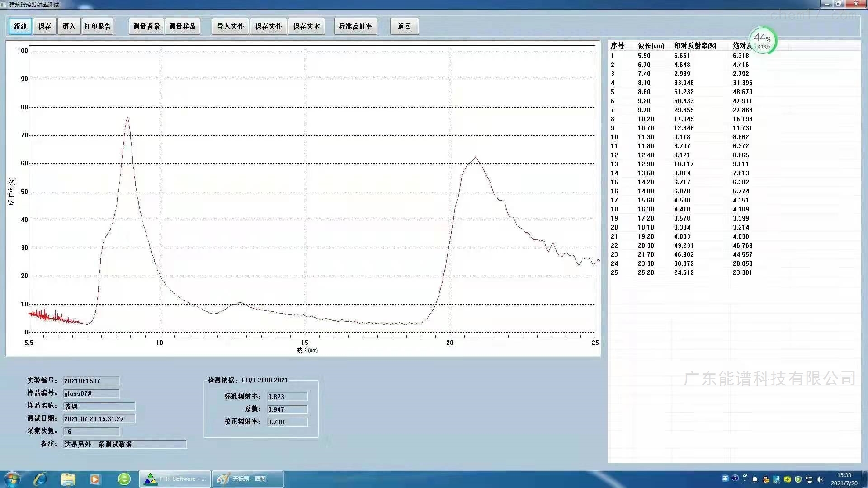Click 导入文件 to import a file
Viewport: 868px width, 488px height.
(231, 26)
